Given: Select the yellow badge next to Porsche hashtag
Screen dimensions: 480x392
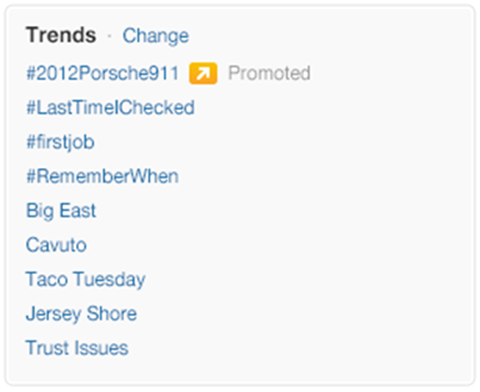Looking at the screenshot, I should [203, 73].
